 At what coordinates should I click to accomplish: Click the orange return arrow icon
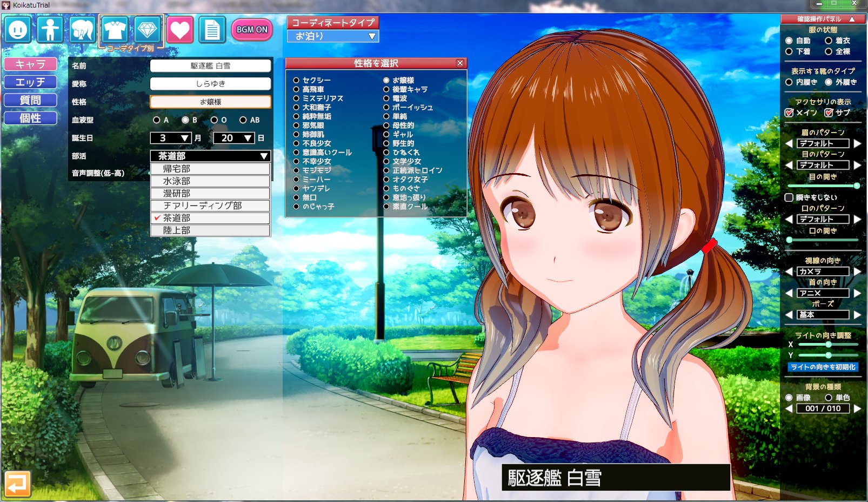coord(17,484)
